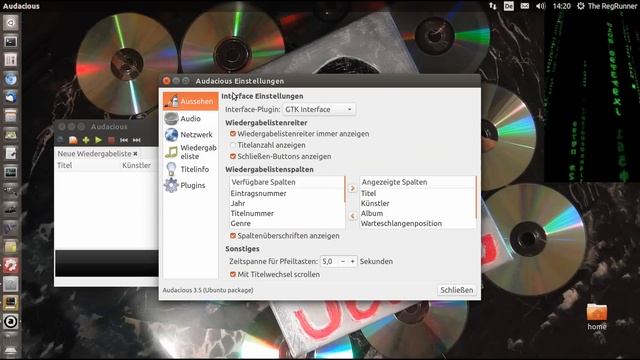640x360 pixels.
Task: Select Titelnummer in available columns
Action: (x=287, y=213)
